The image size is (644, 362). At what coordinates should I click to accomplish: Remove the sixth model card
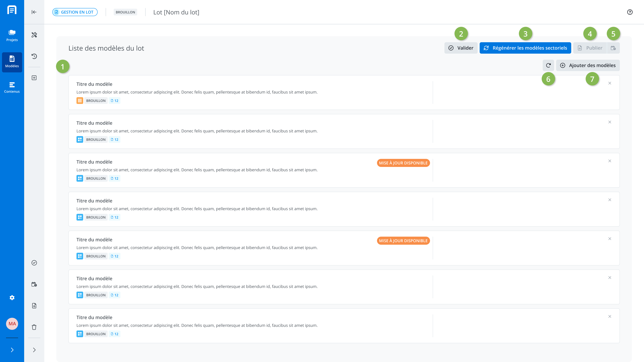pos(610,278)
